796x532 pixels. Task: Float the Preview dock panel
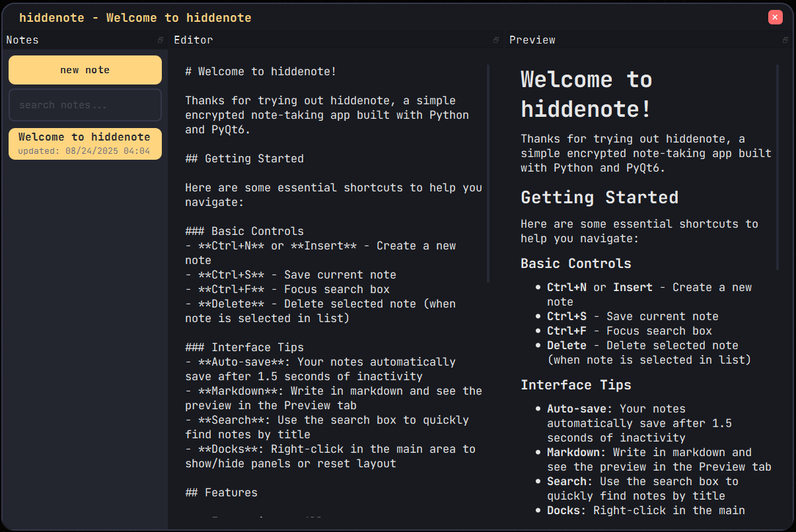pyautogui.click(x=785, y=40)
